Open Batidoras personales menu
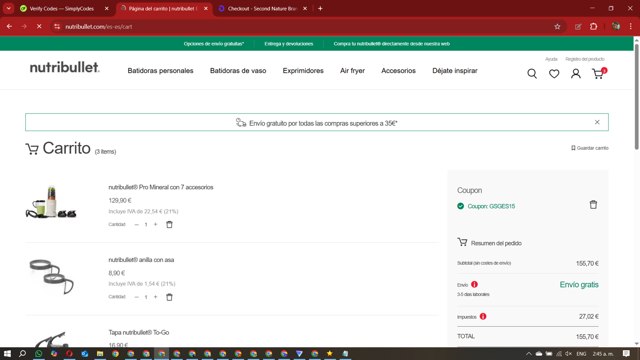Screen dimensions: 640x360 pos(160,71)
